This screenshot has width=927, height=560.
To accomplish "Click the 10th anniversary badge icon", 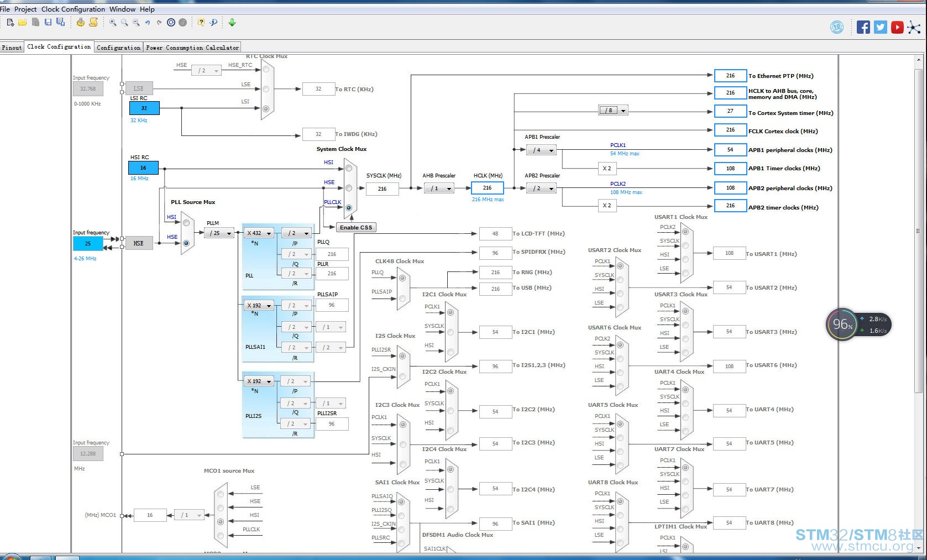I will click(x=837, y=27).
